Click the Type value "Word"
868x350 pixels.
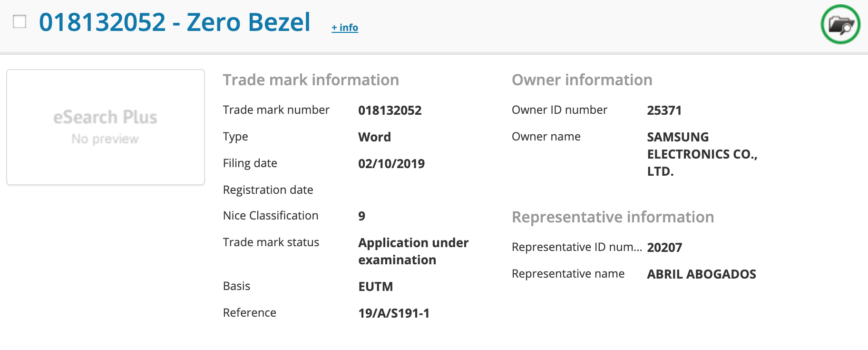coord(374,137)
